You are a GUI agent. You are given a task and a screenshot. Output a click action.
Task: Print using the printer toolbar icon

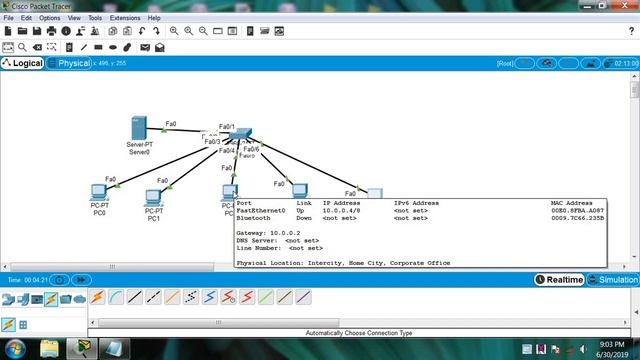51,31
